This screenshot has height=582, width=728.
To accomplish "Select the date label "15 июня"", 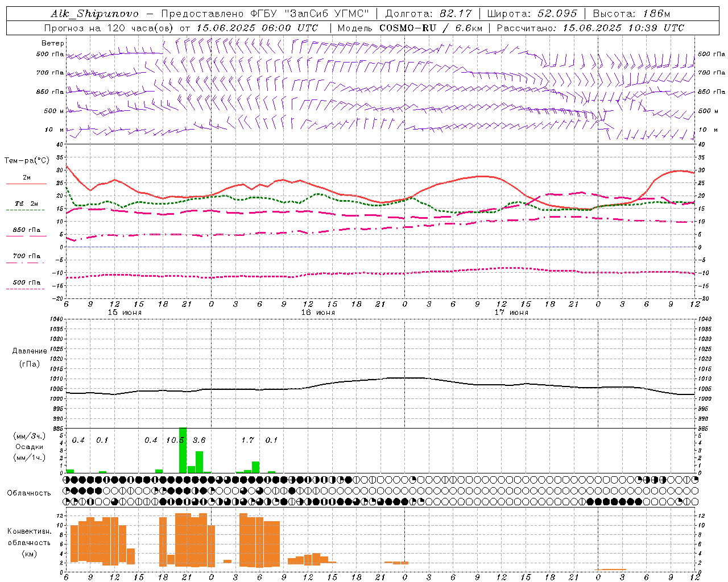I will pos(125,313).
